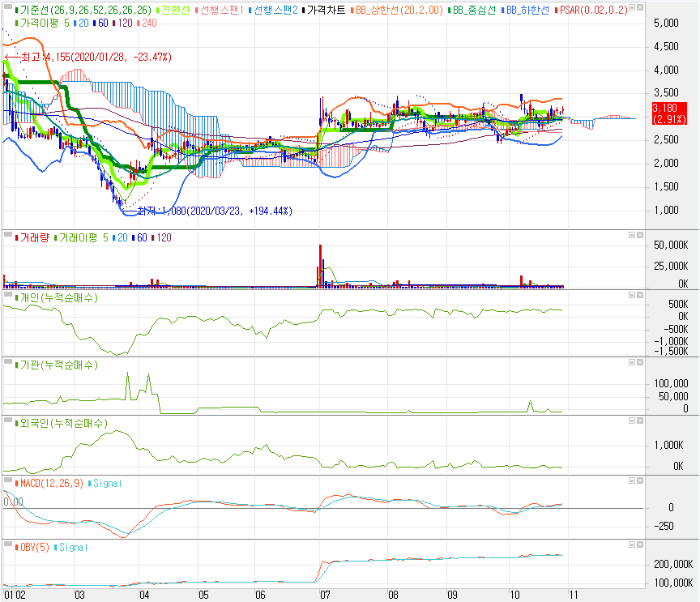
Task: Collapse the 외국인(누적순매수) pane
Action: tap(632, 421)
